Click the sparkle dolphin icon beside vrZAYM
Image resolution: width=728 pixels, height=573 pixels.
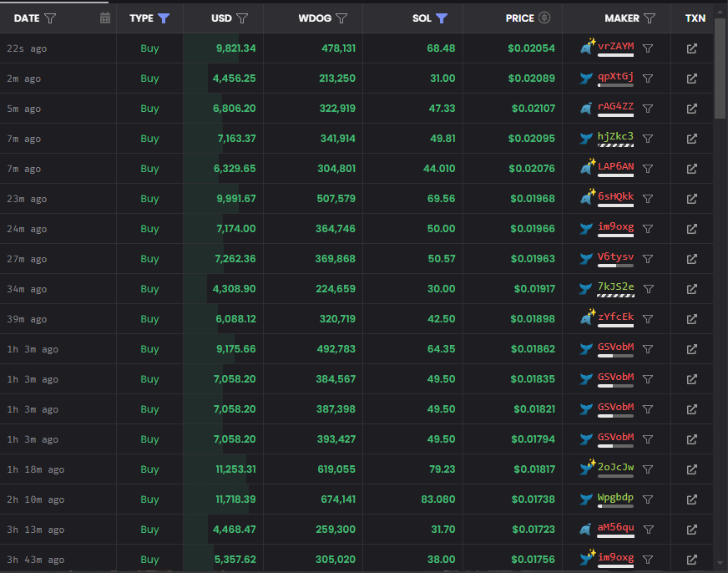[x=588, y=47]
